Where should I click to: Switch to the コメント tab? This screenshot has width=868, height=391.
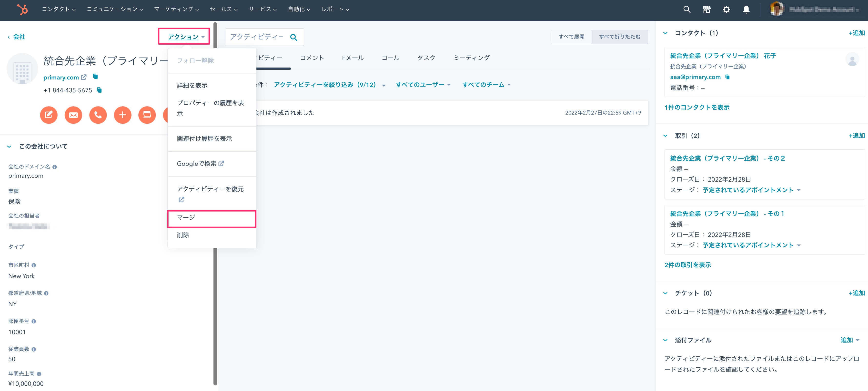click(312, 58)
